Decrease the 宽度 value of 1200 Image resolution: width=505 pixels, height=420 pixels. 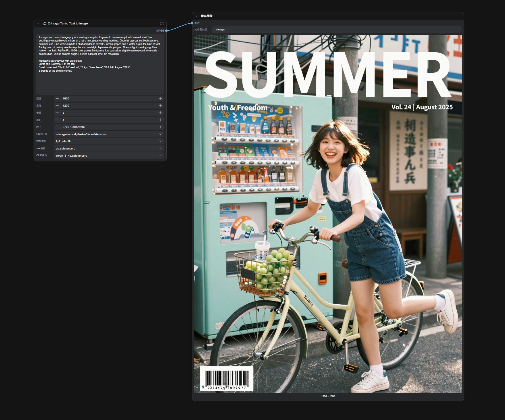pos(57,106)
